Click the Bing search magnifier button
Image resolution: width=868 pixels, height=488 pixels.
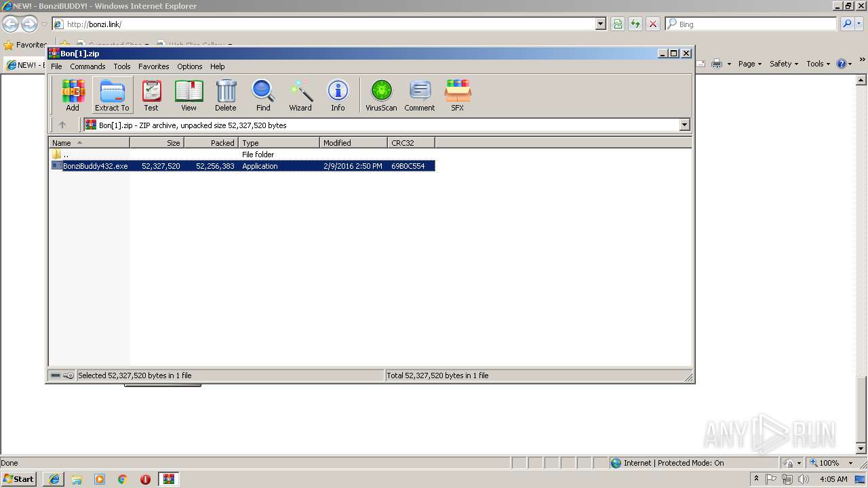(x=847, y=24)
